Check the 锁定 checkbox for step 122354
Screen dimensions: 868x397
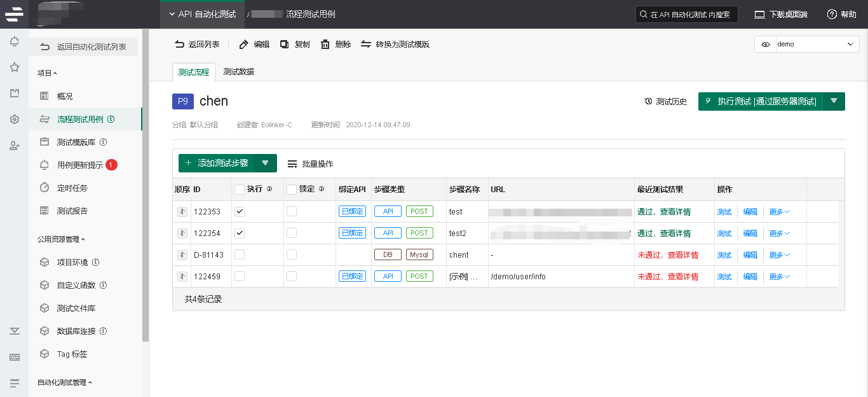[292, 233]
